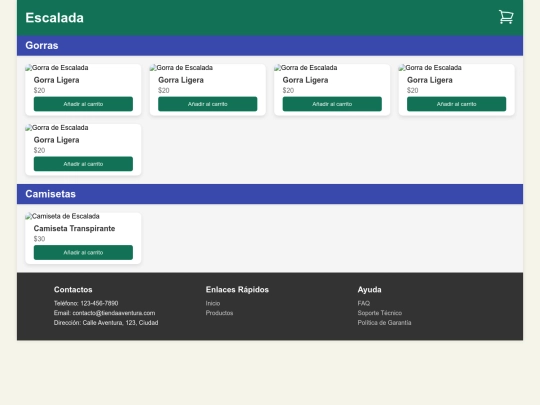The width and height of the screenshot is (540, 405).
Task: Click first Gorra de Escalada broken image
Action: 57,68
